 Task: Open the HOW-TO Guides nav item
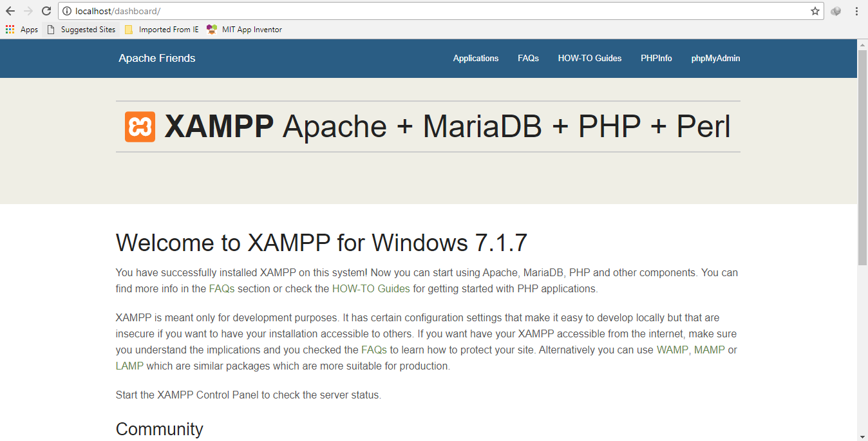click(590, 58)
